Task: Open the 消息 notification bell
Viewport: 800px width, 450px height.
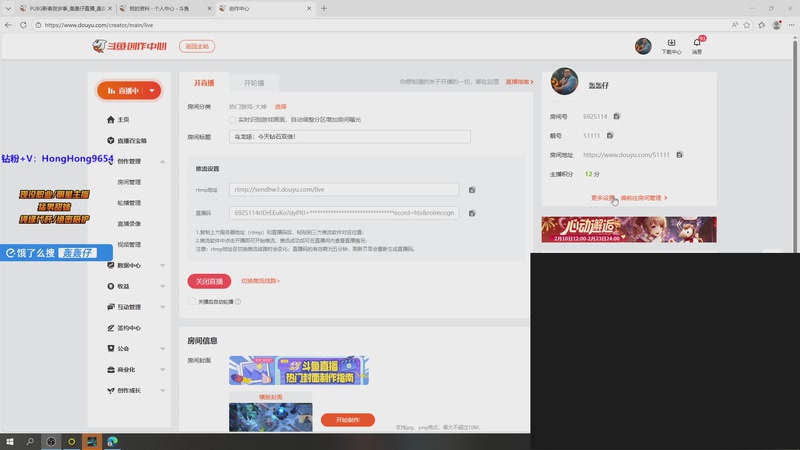Action: 697,44
